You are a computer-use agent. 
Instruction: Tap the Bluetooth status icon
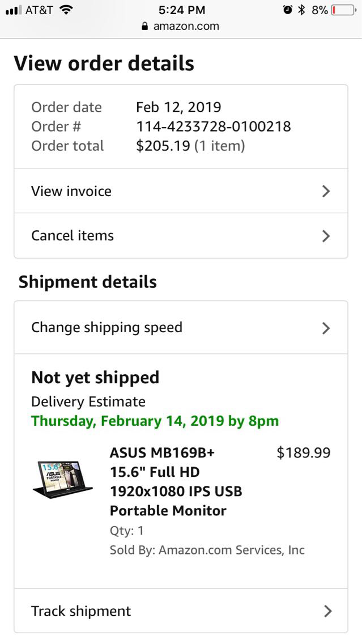pyautogui.click(x=302, y=10)
